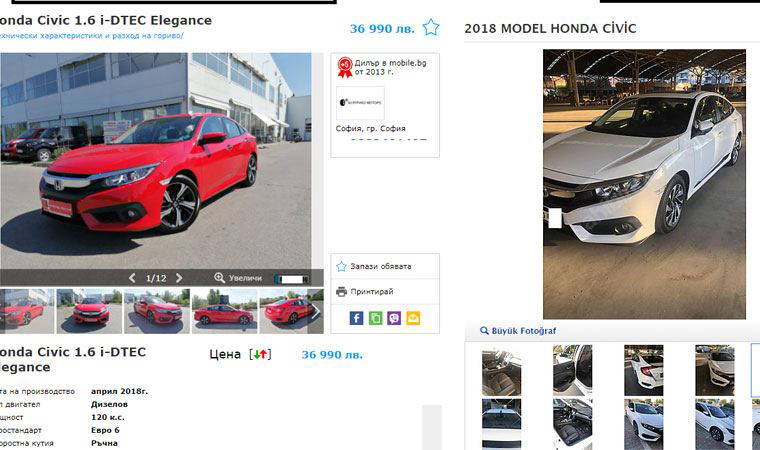Select the side-profile red Civic thumbnail
This screenshot has width=760, height=450.
click(x=224, y=311)
